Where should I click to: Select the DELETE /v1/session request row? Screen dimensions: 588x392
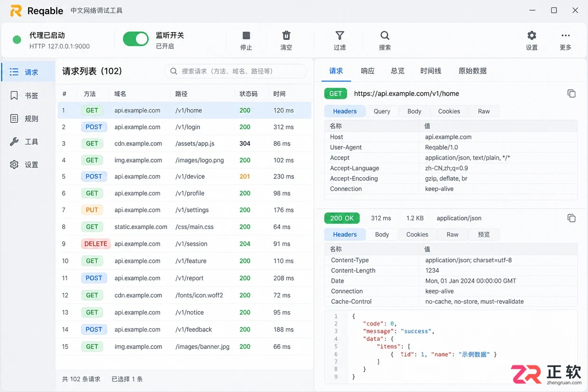pos(184,244)
